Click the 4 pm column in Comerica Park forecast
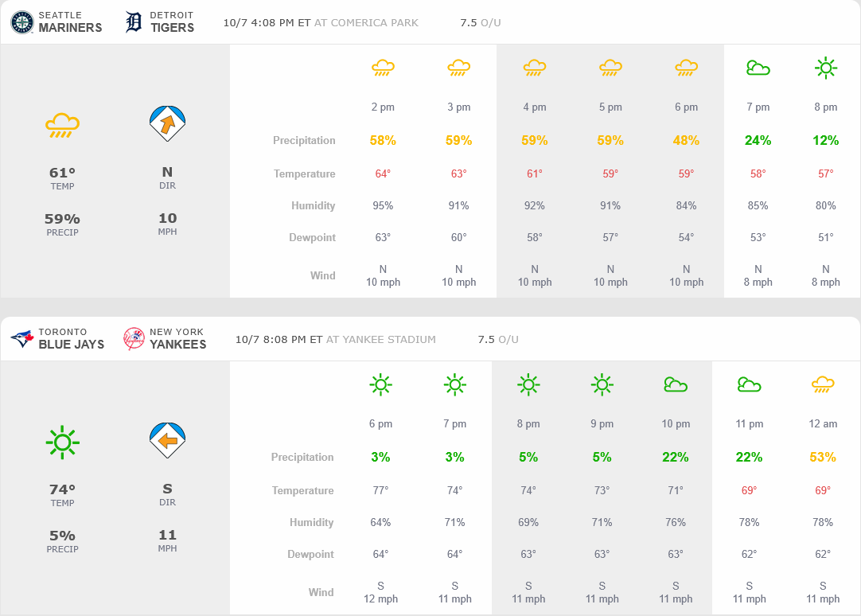Screen dimensions: 861x616 tap(535, 107)
